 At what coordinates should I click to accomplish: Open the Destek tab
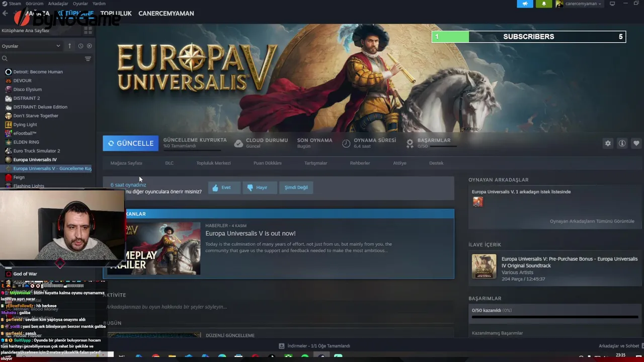[436, 163]
